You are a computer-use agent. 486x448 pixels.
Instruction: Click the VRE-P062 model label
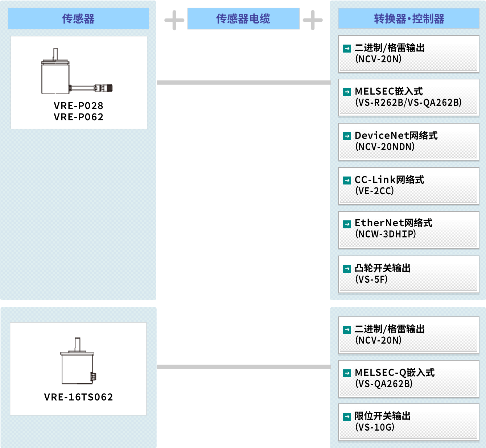(x=79, y=117)
